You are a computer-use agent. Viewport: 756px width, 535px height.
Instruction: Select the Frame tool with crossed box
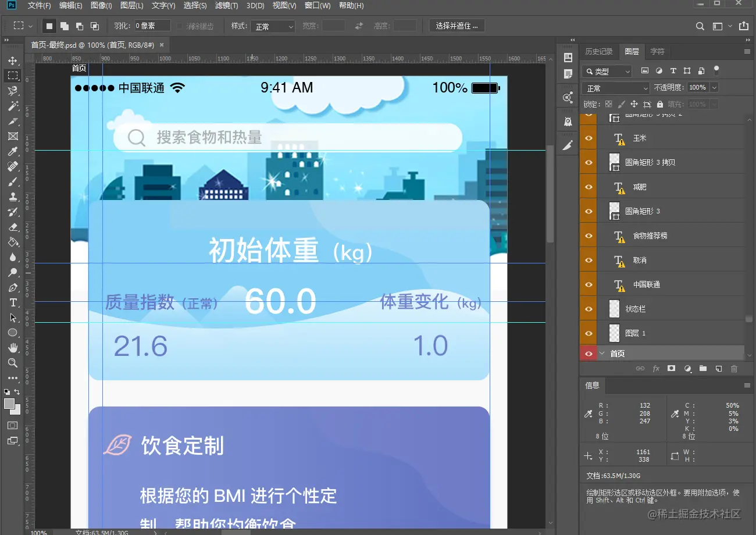coord(13,137)
